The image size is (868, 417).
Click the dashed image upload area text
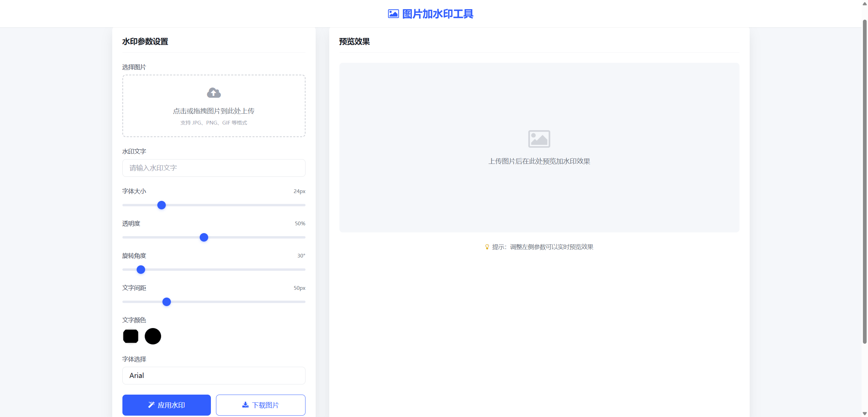(x=214, y=111)
